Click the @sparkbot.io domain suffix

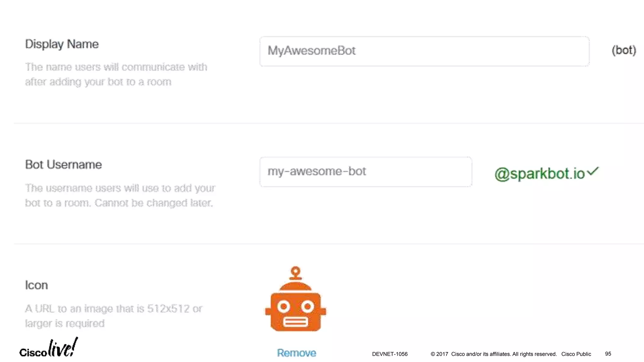539,174
